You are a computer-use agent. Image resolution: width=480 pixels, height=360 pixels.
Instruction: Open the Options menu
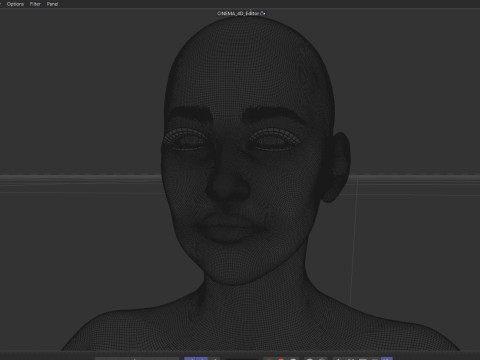pyautogui.click(x=15, y=4)
